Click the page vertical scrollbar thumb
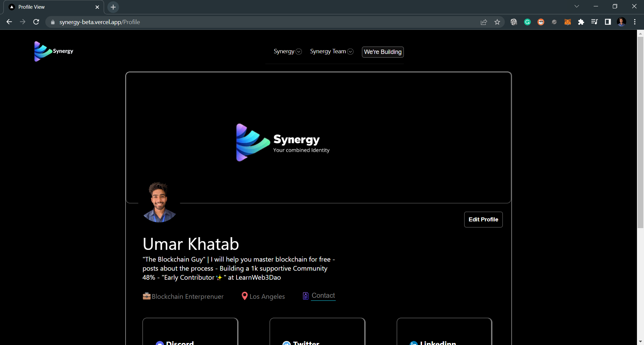The height and width of the screenshot is (345, 644). [640, 133]
